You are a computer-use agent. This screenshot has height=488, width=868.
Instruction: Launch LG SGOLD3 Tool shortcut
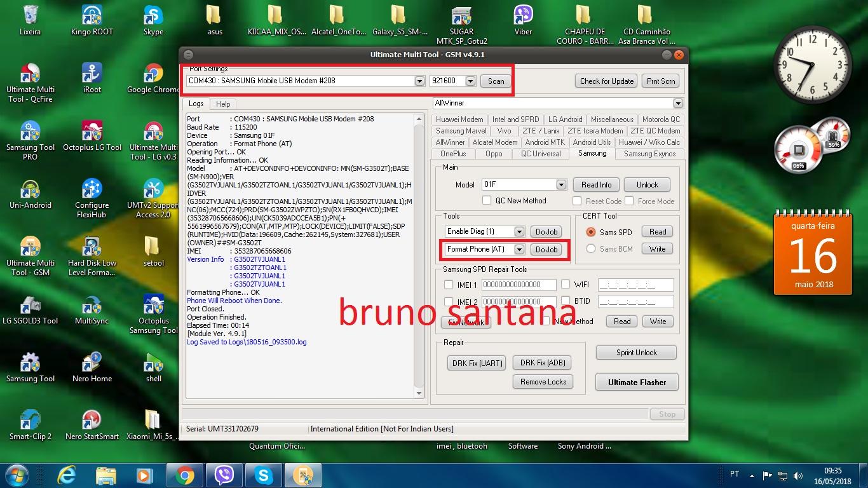[x=30, y=309]
